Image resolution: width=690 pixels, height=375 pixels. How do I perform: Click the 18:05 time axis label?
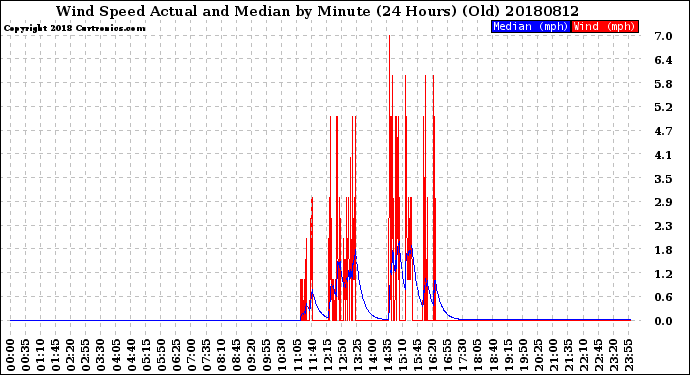478,355
